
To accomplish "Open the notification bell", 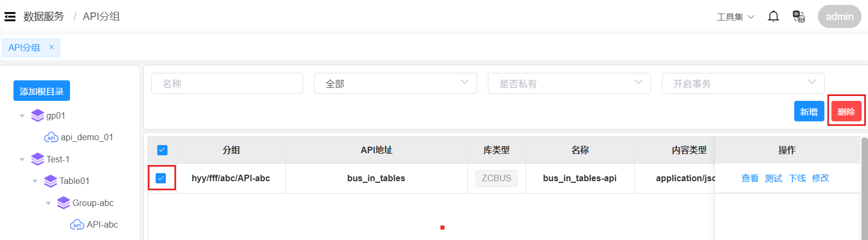I will pos(773,17).
